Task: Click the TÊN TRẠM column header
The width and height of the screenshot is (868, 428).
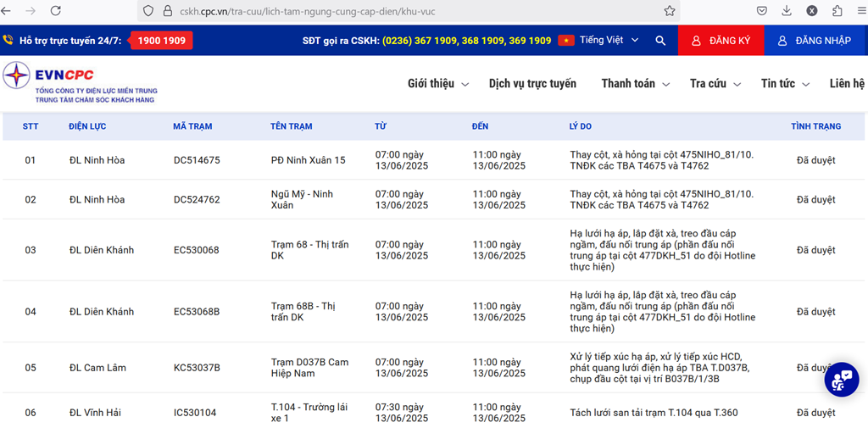Action: pyautogui.click(x=292, y=126)
